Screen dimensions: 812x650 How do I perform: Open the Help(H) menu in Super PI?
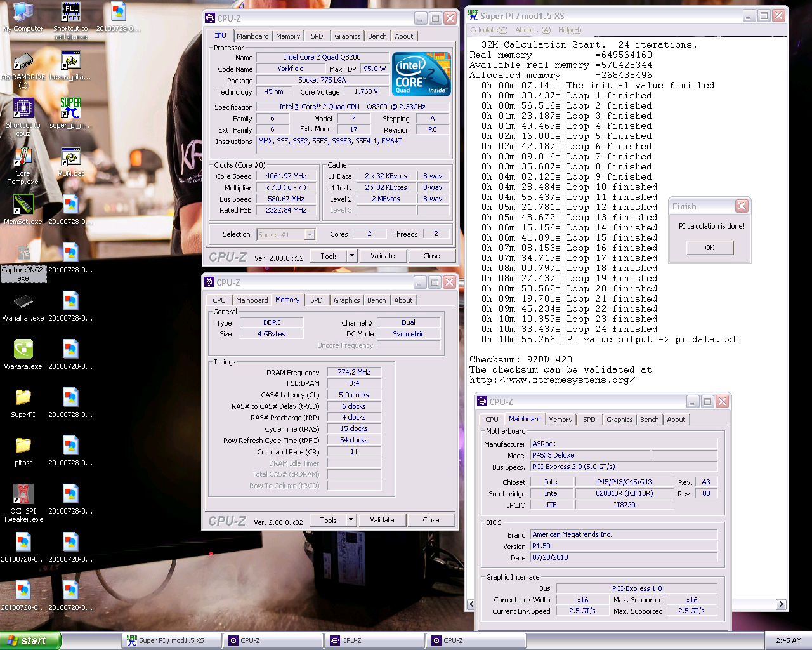pos(570,30)
